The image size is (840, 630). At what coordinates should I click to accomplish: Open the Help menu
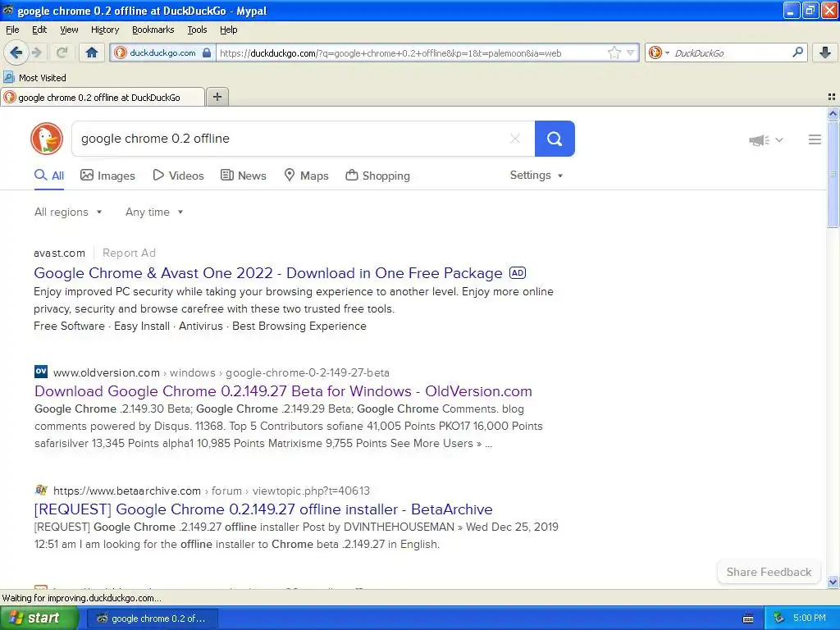[228, 30]
